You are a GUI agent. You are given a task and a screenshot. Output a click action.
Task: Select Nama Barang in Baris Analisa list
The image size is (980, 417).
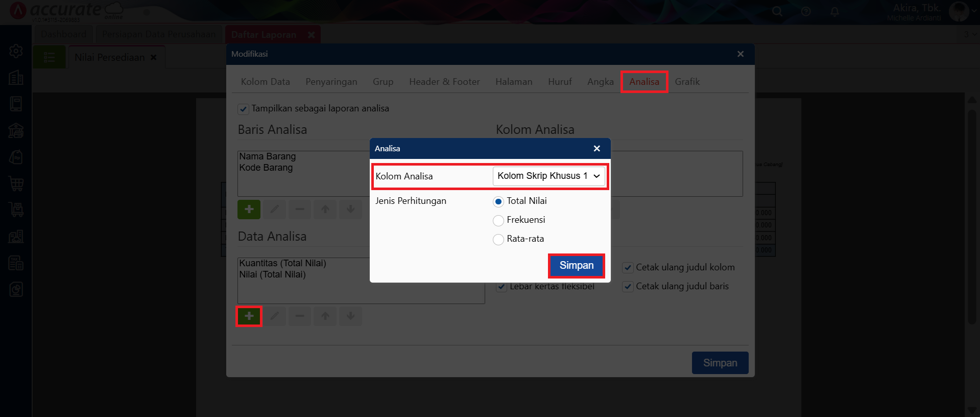pos(268,156)
